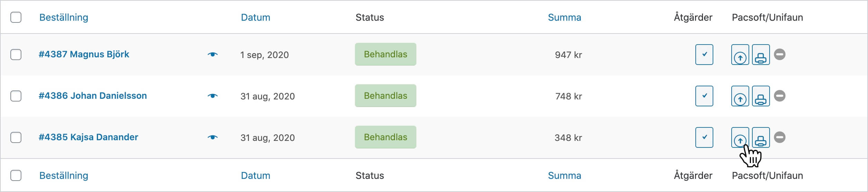The height and width of the screenshot is (192, 868).
Task: Sort by Beställning in the top header
Action: [x=64, y=17]
